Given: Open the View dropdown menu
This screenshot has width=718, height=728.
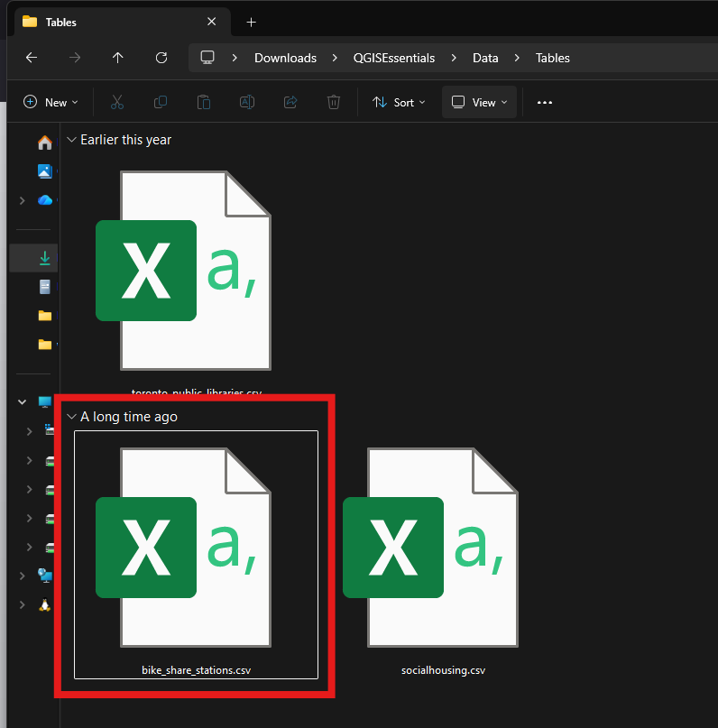Looking at the screenshot, I should click(x=480, y=102).
